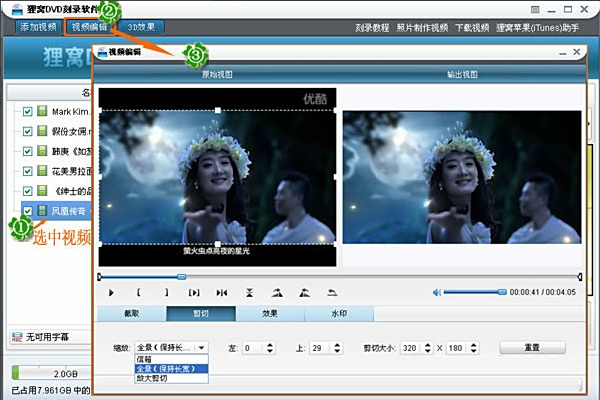Image resolution: width=600 pixels, height=400 pixels.
Task: Open the 照片制作视频 link
Action: click(x=422, y=28)
